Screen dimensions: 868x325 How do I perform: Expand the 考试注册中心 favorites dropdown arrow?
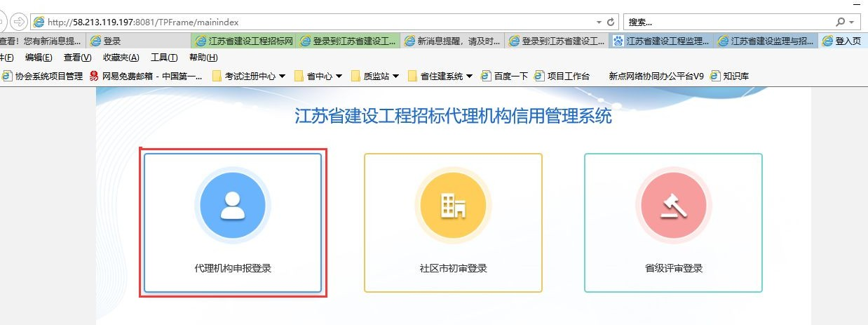pyautogui.click(x=282, y=76)
